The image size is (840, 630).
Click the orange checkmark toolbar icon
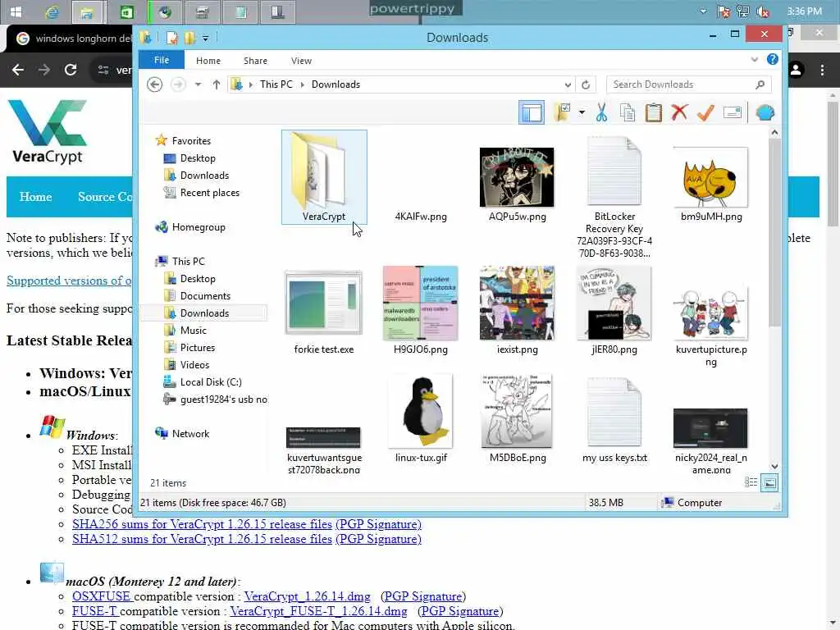pyautogui.click(x=705, y=112)
